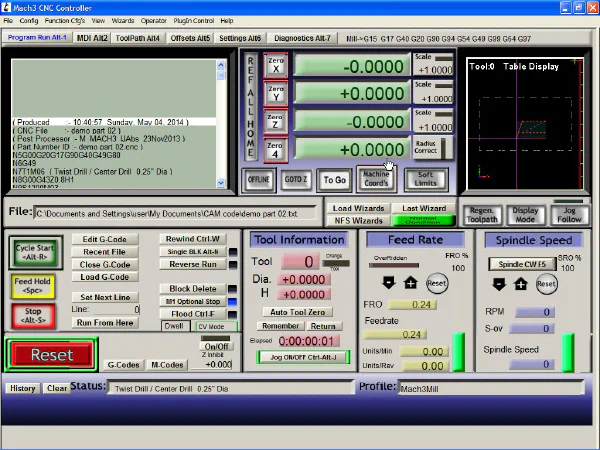The width and height of the screenshot is (600, 450).
Task: Toggle OFFLINE mode
Action: click(x=258, y=179)
